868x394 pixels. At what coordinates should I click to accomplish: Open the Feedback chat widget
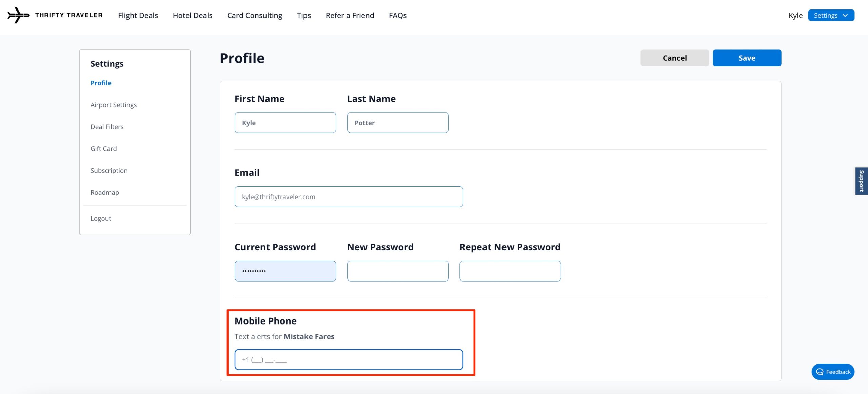(833, 372)
